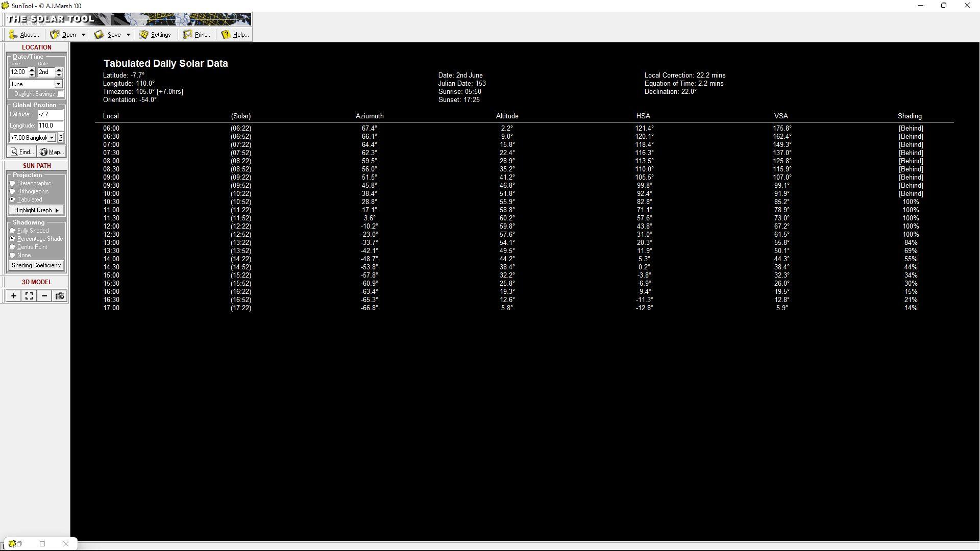Image resolution: width=980 pixels, height=551 pixels.
Task: Open the Settings tool
Action: [x=155, y=35]
